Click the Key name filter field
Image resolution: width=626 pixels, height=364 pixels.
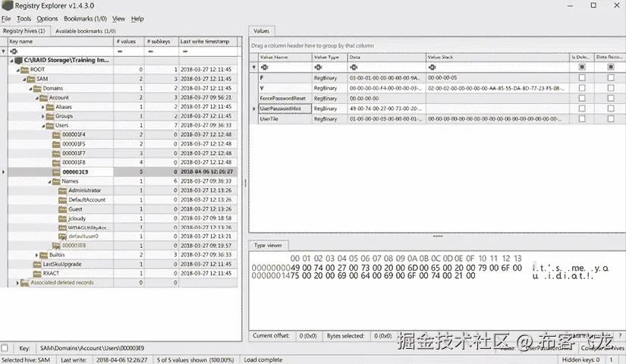[x=61, y=51]
